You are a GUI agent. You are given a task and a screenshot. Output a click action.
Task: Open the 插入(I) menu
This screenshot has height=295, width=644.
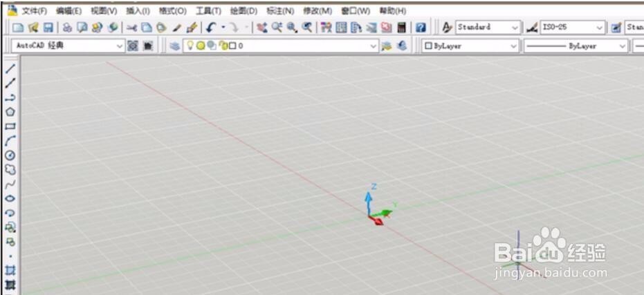pos(138,10)
